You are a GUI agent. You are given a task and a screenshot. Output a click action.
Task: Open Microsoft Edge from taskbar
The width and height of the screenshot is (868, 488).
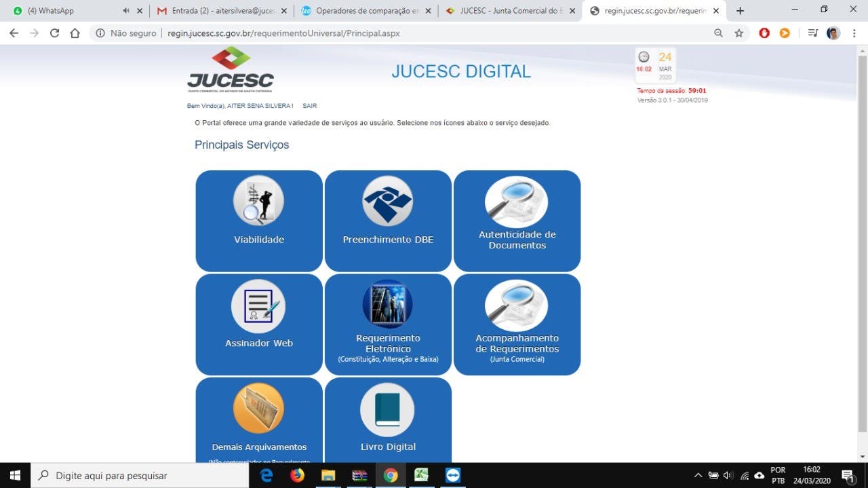click(x=267, y=475)
